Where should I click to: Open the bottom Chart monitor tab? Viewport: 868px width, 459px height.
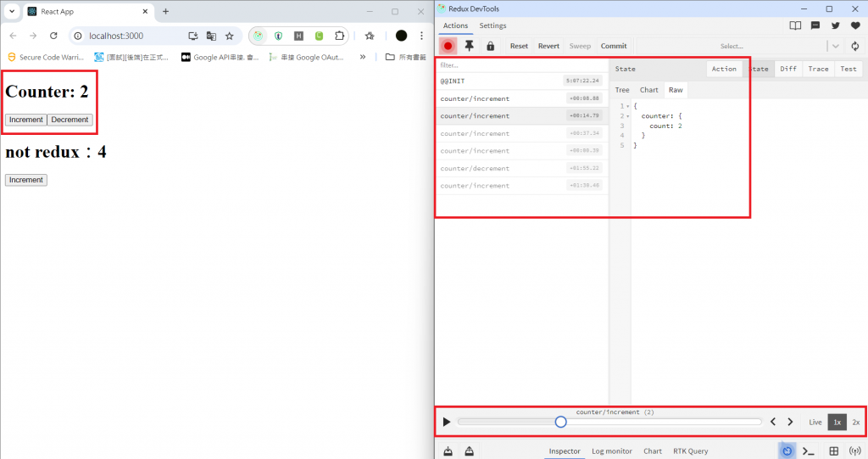coord(653,451)
